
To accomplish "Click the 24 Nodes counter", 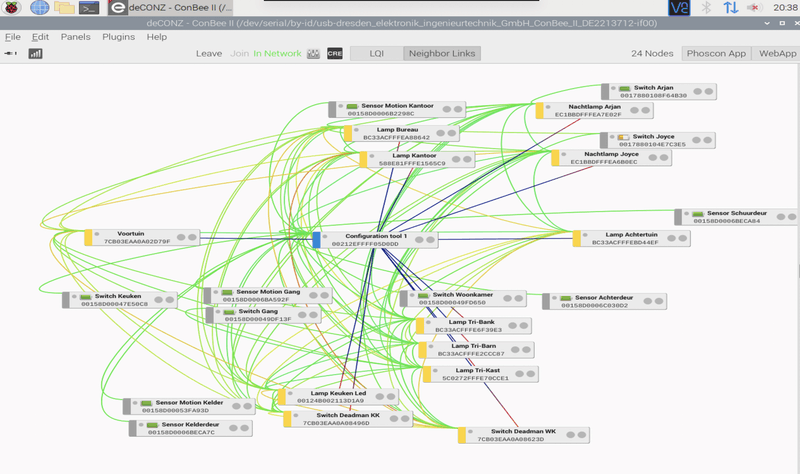I will (x=652, y=54).
